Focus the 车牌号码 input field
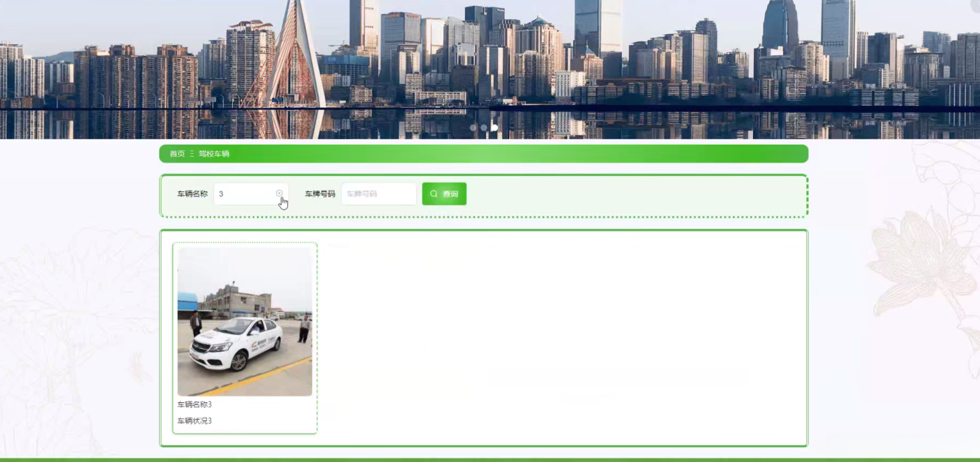 [x=378, y=194]
